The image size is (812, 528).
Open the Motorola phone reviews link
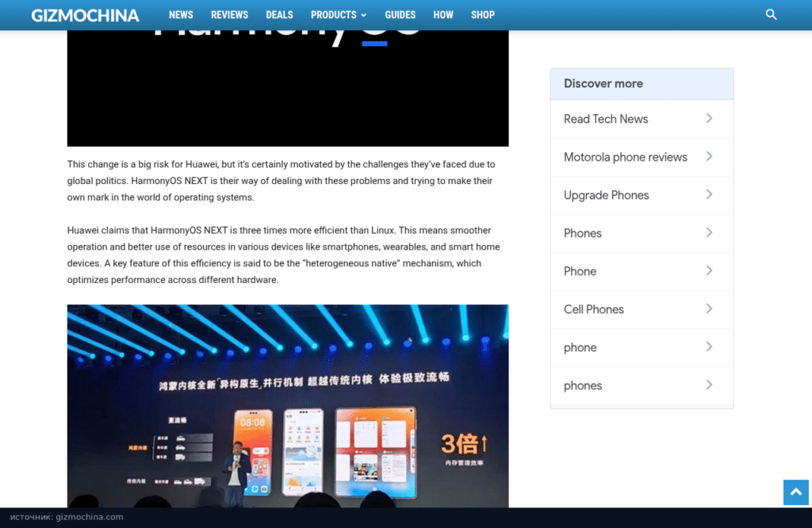pyautogui.click(x=642, y=157)
